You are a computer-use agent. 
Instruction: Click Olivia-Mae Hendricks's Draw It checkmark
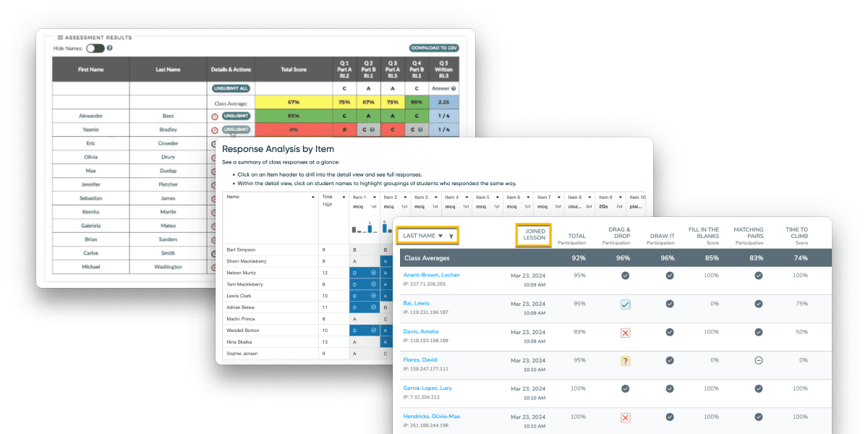pyautogui.click(x=670, y=417)
